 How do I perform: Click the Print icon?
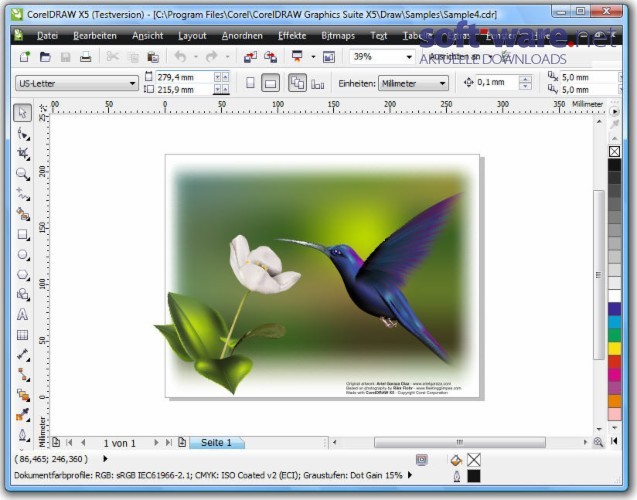coord(85,57)
